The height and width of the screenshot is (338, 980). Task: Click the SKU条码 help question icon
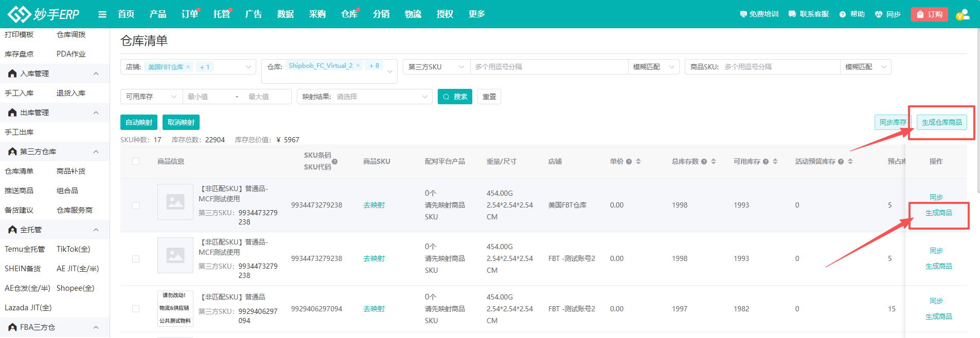(x=335, y=162)
